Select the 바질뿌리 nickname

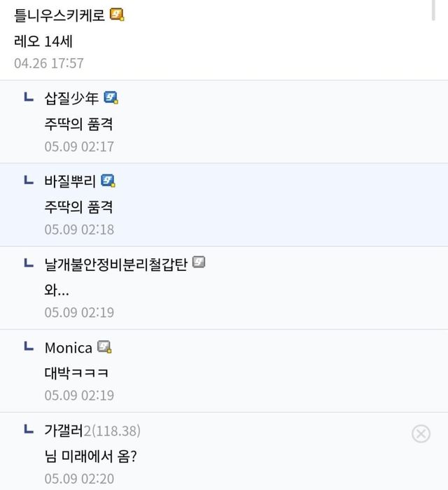70,181
